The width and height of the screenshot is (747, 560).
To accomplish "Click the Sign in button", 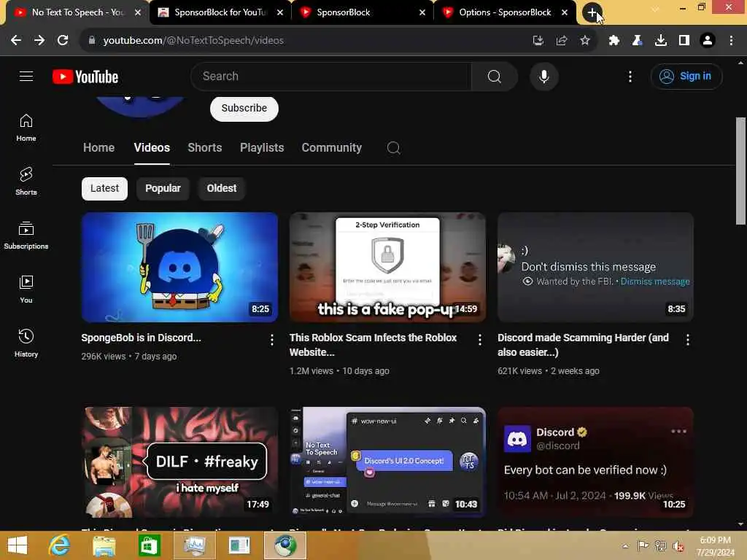I will point(686,76).
